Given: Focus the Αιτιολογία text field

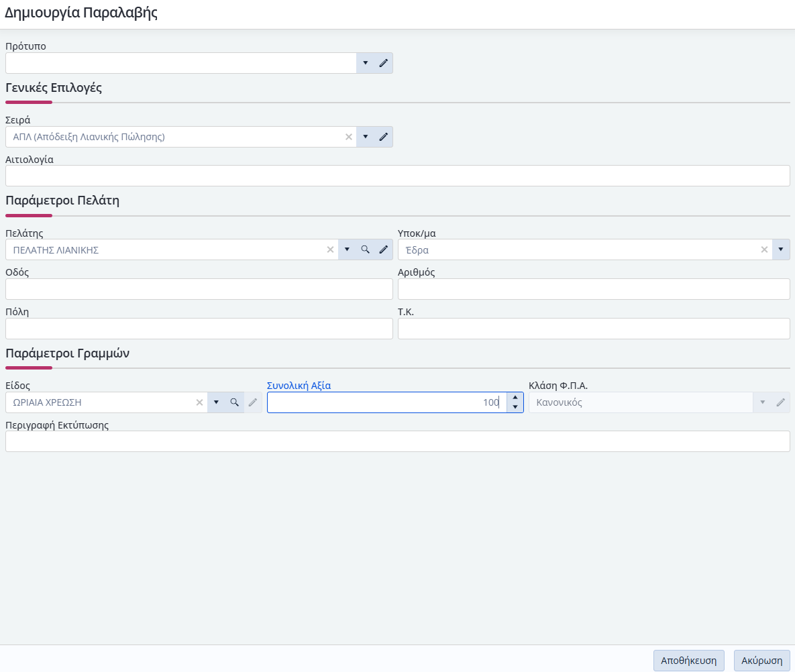Looking at the screenshot, I should click(397, 176).
